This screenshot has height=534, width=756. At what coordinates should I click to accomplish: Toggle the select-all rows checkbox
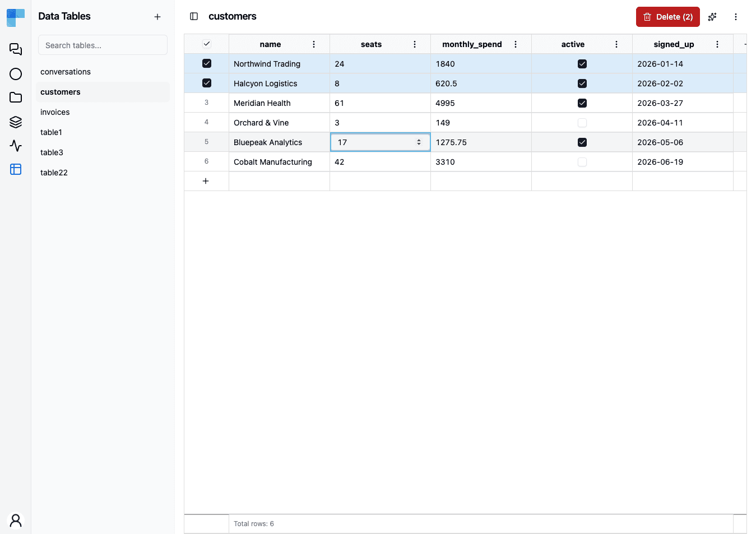click(x=207, y=44)
